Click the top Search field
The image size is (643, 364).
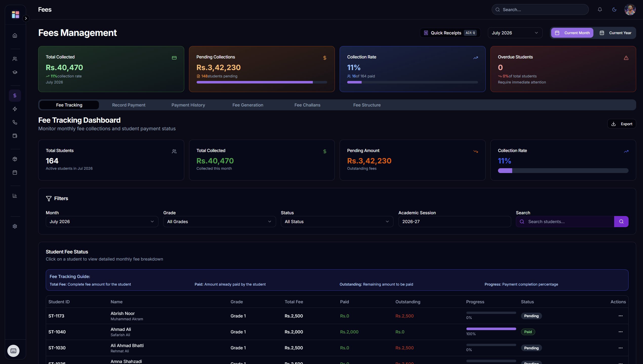(x=540, y=10)
